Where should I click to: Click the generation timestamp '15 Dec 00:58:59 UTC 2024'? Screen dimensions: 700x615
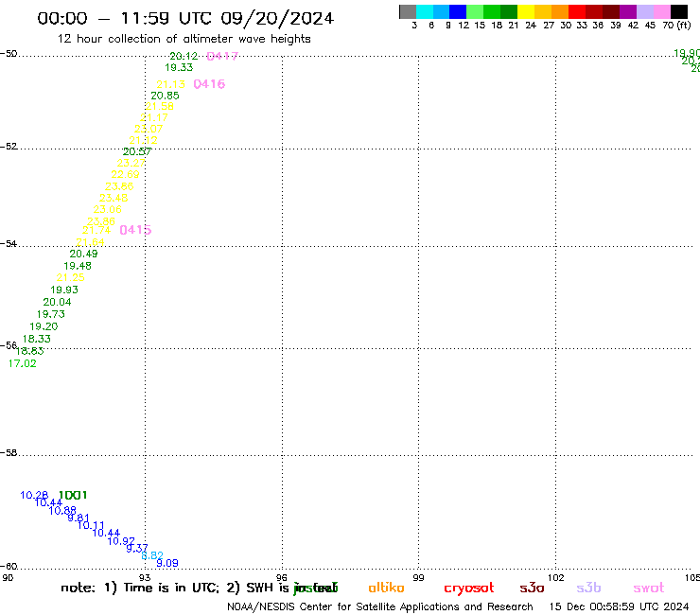click(x=620, y=606)
